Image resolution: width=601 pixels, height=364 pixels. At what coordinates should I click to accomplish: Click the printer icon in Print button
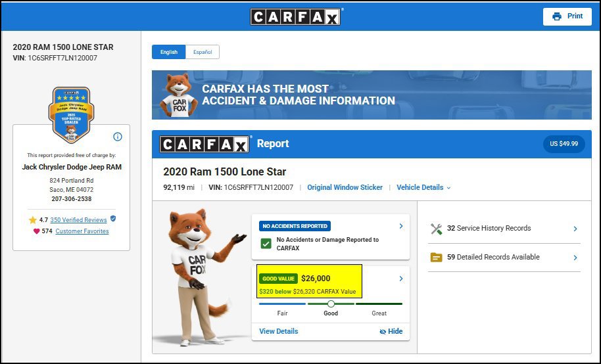pos(557,16)
